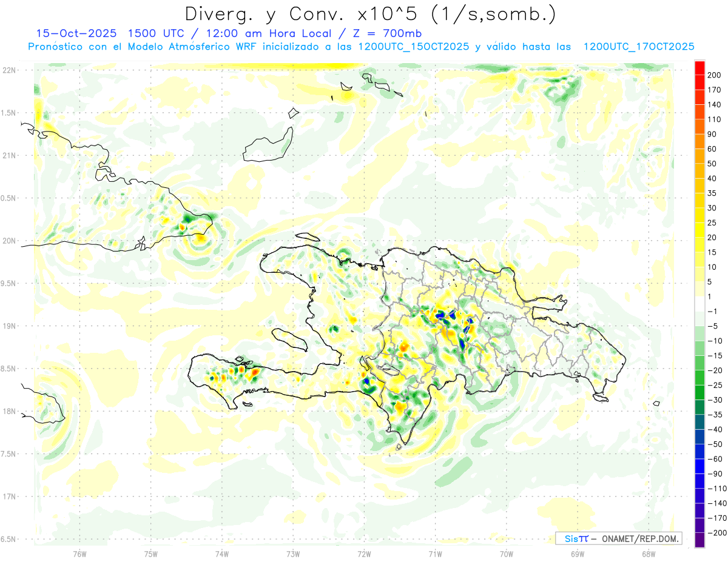Click the positive 25 color scale value
This screenshot has height=562, width=728.
pos(712,223)
